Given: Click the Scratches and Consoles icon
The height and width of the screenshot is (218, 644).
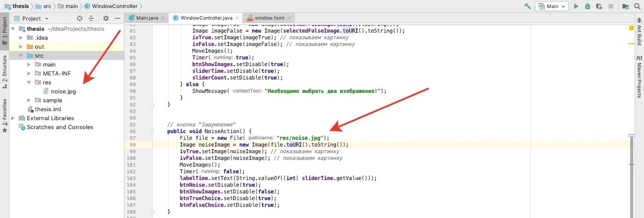Looking at the screenshot, I should pyautogui.click(x=22, y=127).
